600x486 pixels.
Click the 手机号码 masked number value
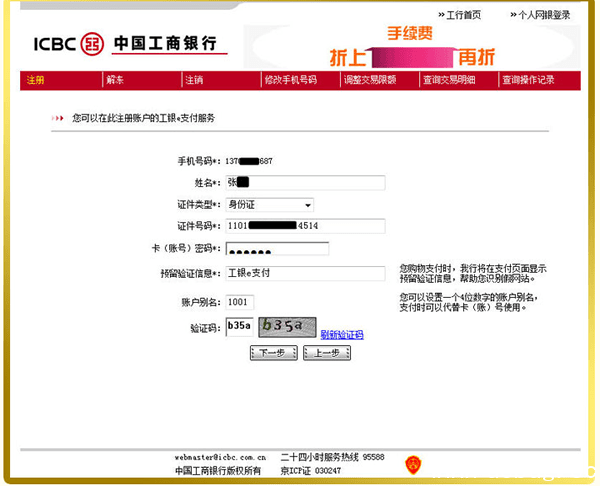click(249, 161)
